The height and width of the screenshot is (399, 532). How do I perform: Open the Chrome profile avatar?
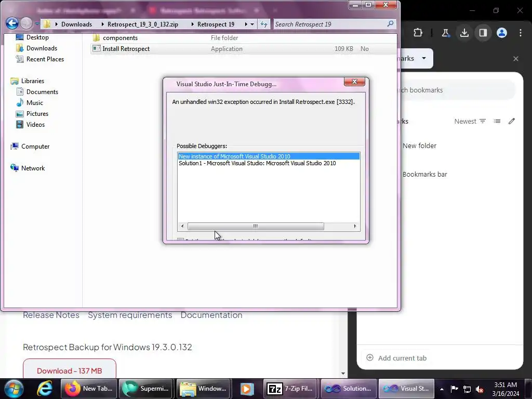502,33
